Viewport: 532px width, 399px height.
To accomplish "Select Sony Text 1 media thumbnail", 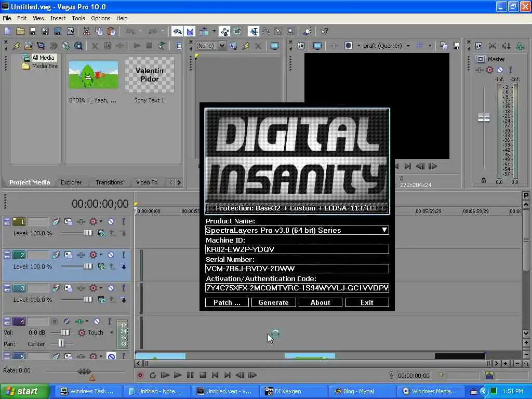I will point(150,75).
